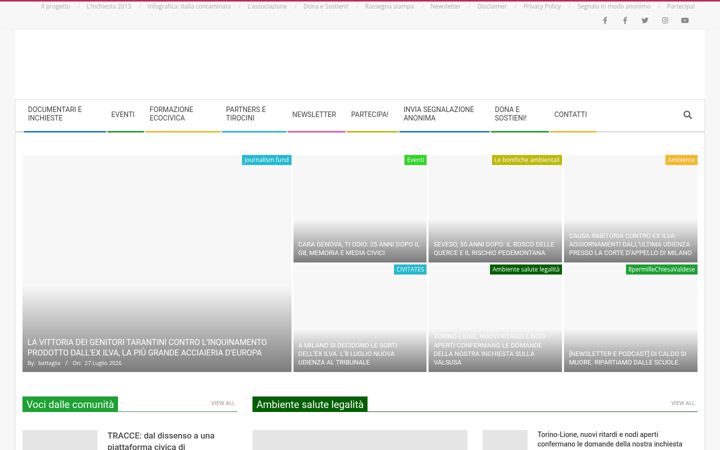Select Le bonifiche ambientali tag

(x=527, y=160)
